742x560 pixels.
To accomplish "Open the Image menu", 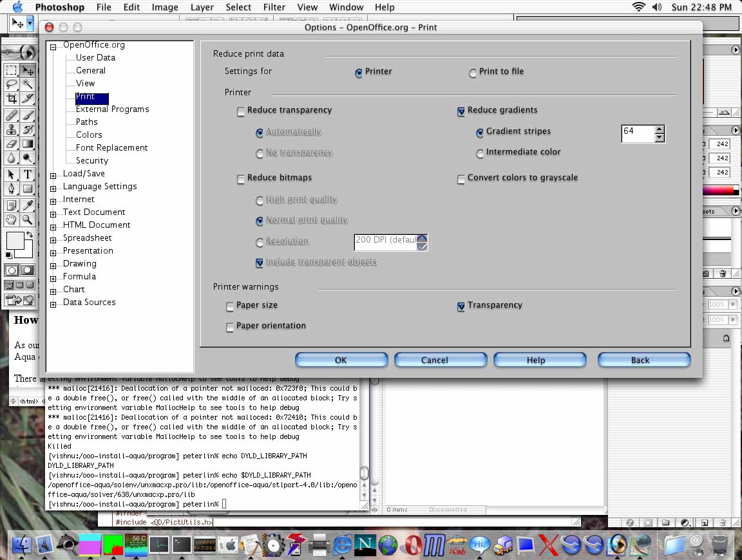I will [x=165, y=7].
